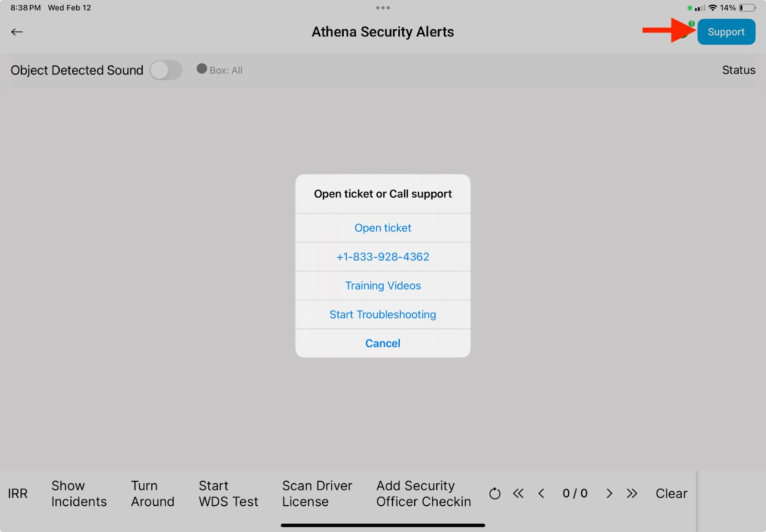Image resolution: width=766 pixels, height=532 pixels.
Task: Clear the alerts list
Action: click(671, 493)
